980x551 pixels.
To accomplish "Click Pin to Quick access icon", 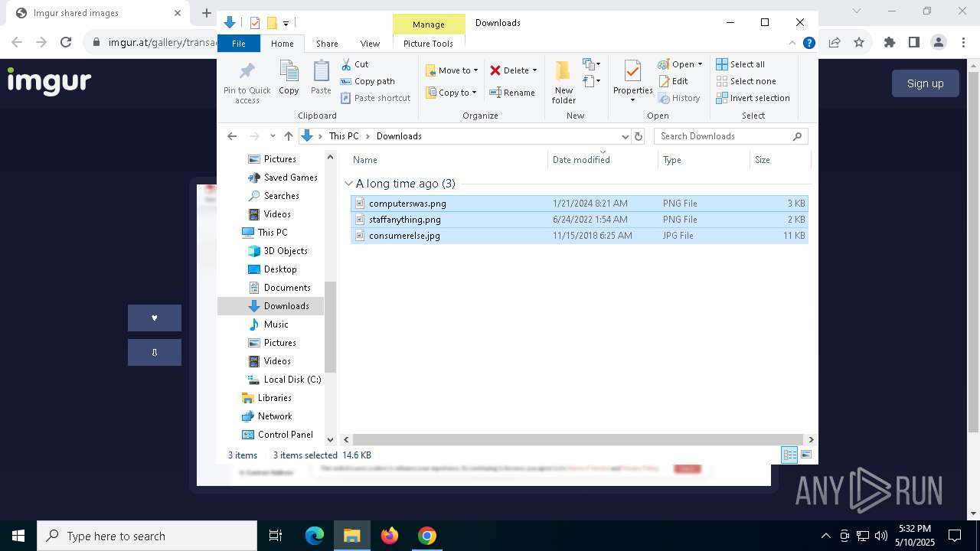I will [x=247, y=82].
